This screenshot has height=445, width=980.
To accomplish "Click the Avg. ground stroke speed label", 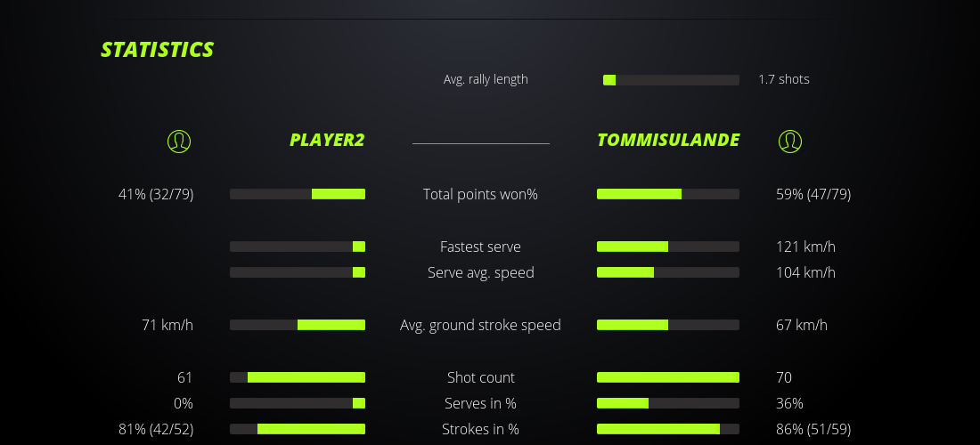I will pos(480,325).
